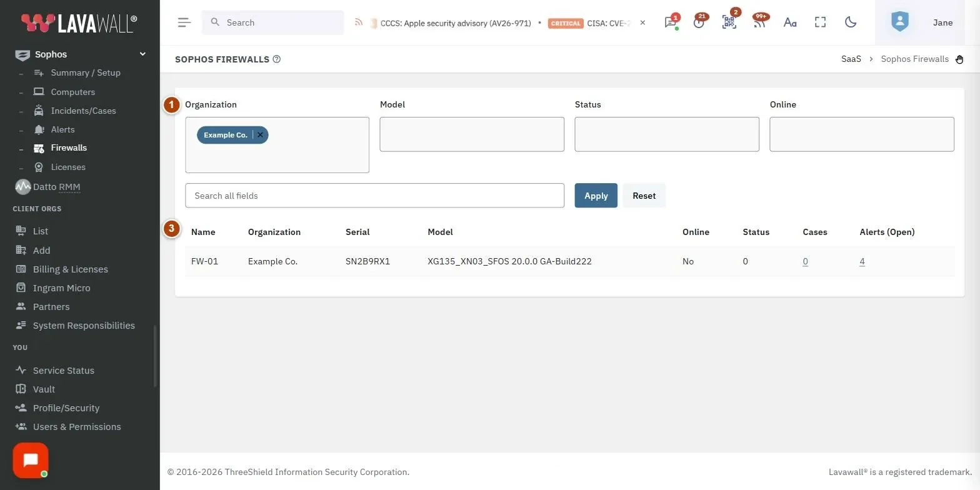980x490 pixels.
Task: Dismiss the news ticker with X
Action: coord(642,22)
